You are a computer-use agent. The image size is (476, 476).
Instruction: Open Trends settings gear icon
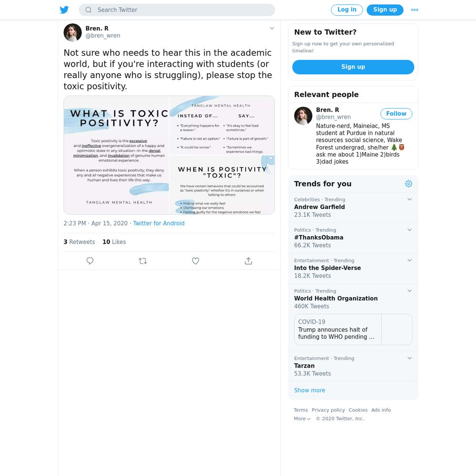pos(408,184)
